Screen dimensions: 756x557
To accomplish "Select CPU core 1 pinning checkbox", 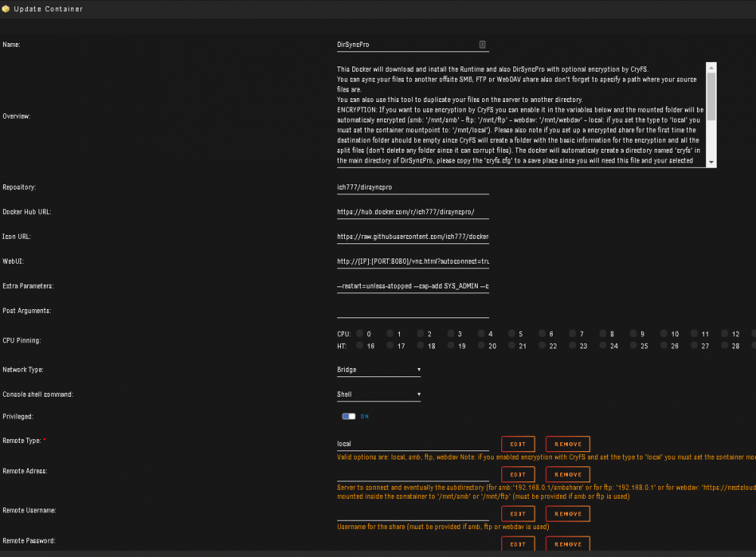I will (x=390, y=333).
